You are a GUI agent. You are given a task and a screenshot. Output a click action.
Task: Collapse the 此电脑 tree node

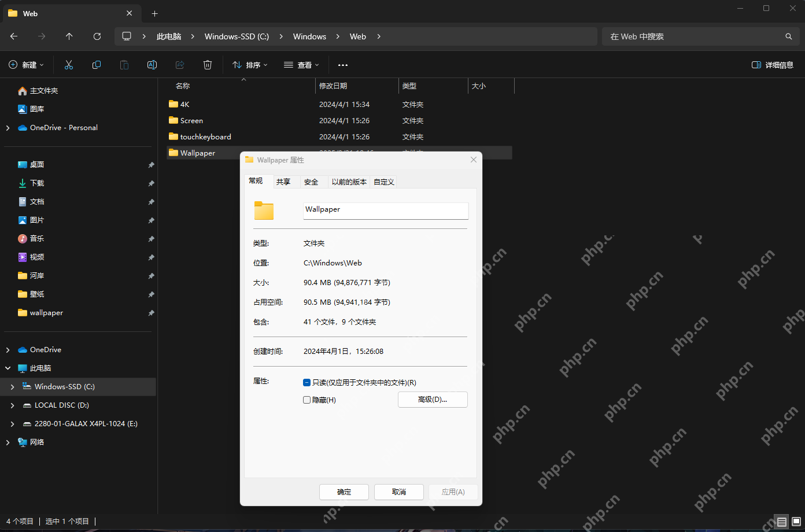(x=8, y=368)
